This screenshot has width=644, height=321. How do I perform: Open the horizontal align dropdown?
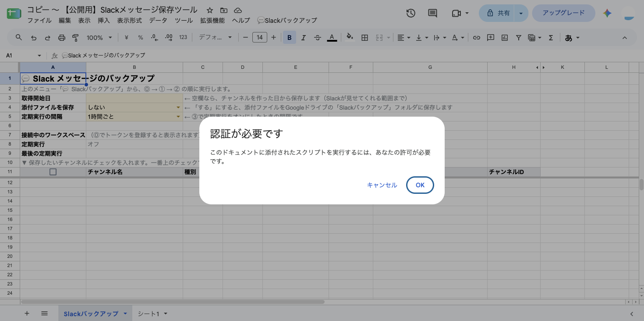pyautogui.click(x=403, y=38)
